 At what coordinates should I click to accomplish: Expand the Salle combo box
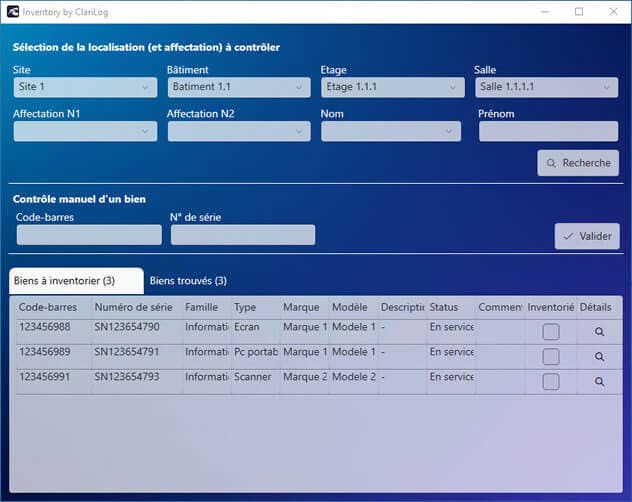coord(545,87)
